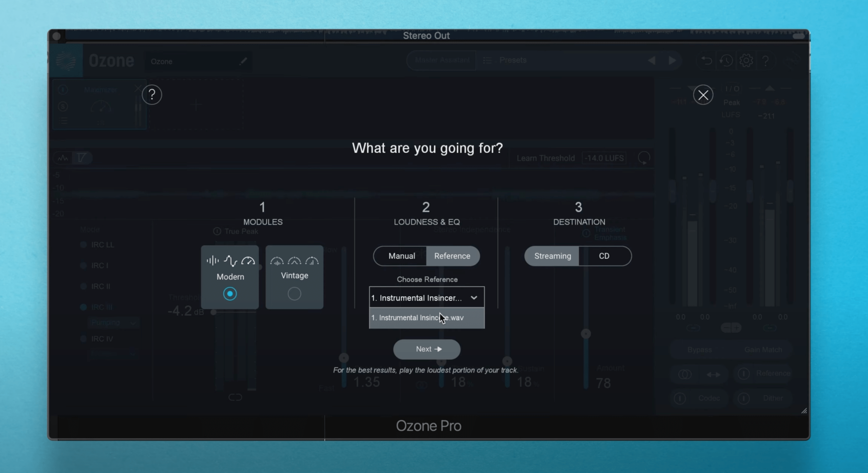Click the Gain Match button
The image size is (868, 473).
(x=763, y=350)
